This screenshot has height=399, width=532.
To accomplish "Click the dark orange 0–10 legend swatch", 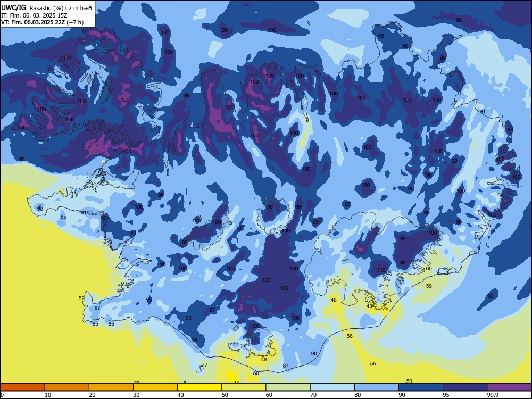I will pos(22,387).
